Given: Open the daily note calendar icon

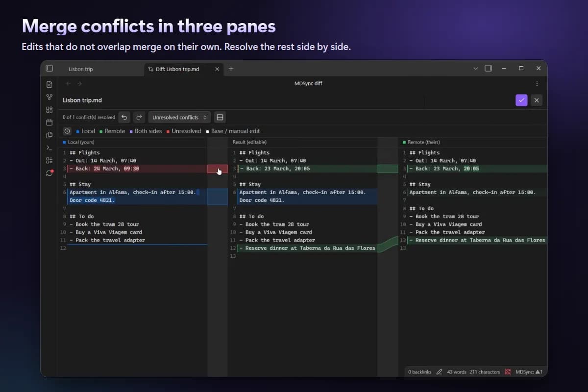Looking at the screenshot, I should [x=49, y=122].
